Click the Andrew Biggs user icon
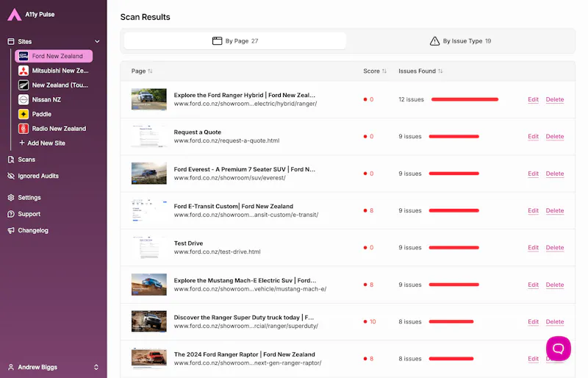The height and width of the screenshot is (378, 588). point(11,367)
